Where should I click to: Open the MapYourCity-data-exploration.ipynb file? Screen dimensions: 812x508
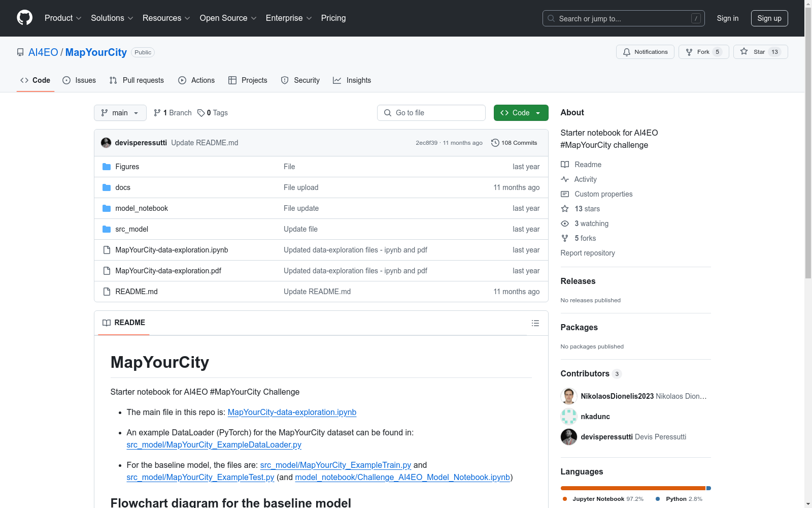(172, 250)
